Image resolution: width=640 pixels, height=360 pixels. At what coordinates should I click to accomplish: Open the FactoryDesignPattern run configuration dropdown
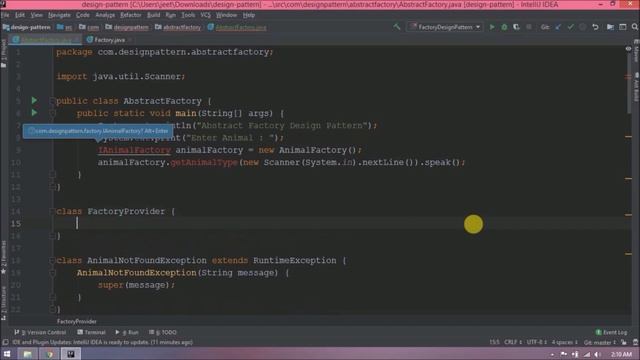[445, 27]
